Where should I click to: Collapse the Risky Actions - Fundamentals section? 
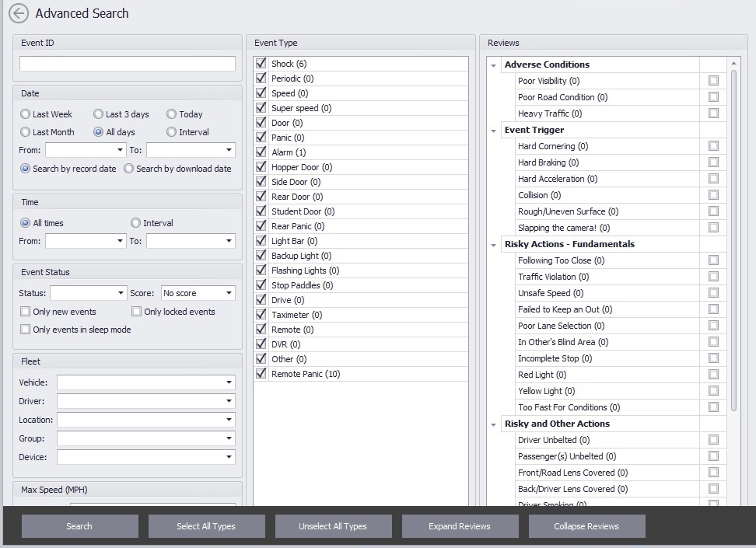[492, 244]
